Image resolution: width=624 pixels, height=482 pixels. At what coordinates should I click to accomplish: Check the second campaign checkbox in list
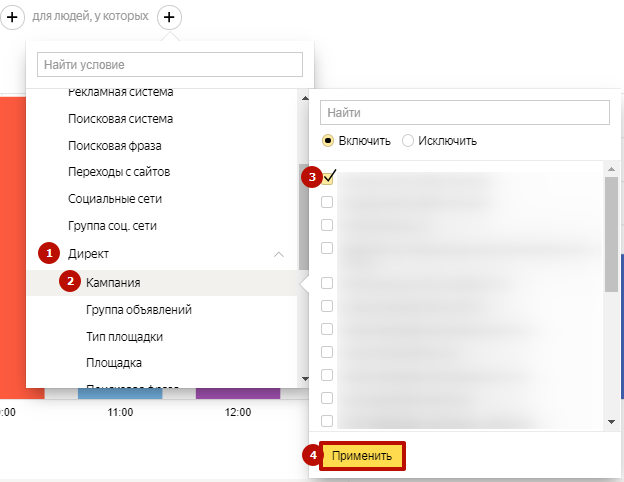[x=327, y=202]
